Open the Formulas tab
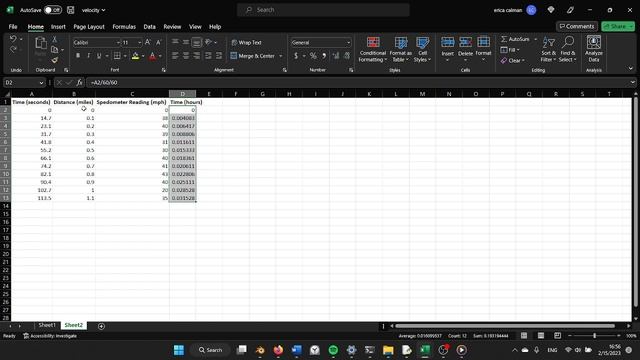The width and height of the screenshot is (640, 360). [x=124, y=27]
